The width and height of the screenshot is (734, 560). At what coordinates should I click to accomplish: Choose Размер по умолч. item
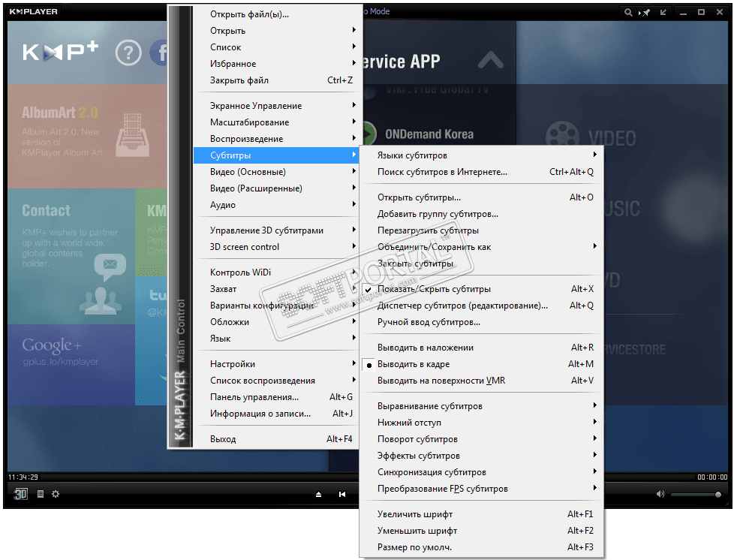point(481,547)
